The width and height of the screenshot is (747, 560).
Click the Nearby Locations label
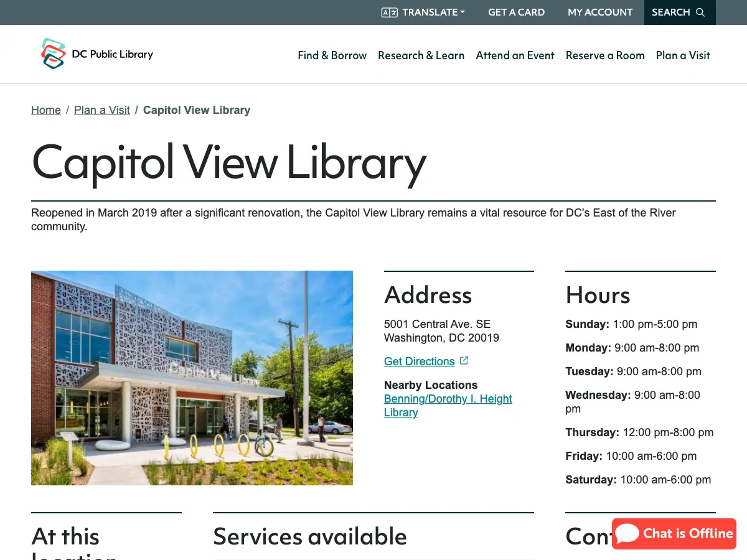pos(431,385)
